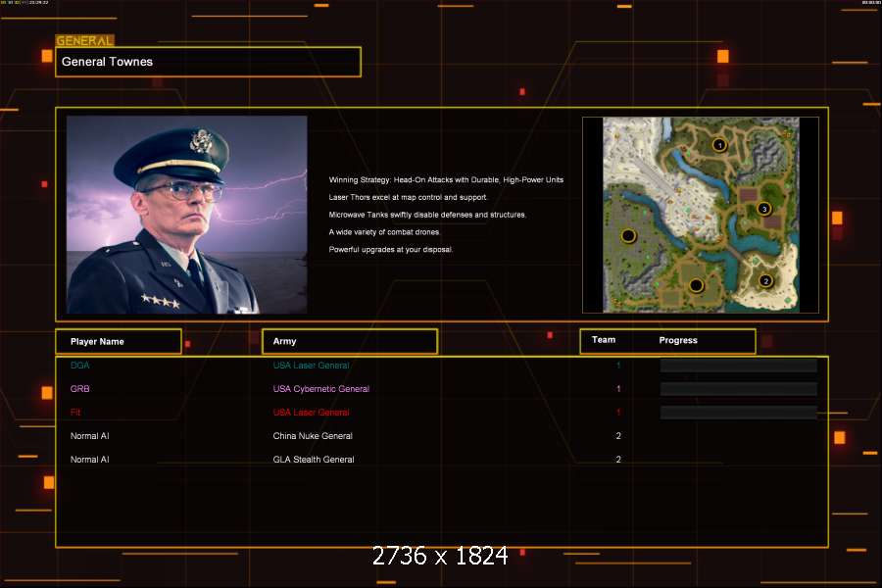Click team number for GRB row
882x588 pixels.
point(618,389)
